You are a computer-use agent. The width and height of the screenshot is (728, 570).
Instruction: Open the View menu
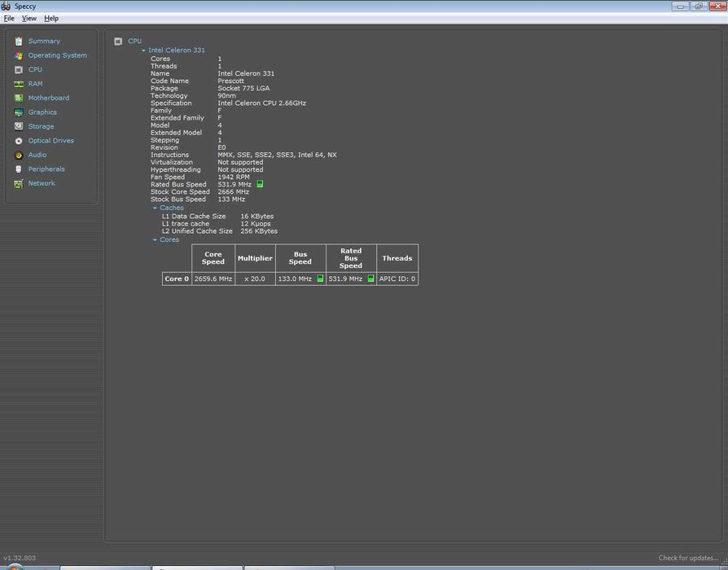click(x=29, y=18)
